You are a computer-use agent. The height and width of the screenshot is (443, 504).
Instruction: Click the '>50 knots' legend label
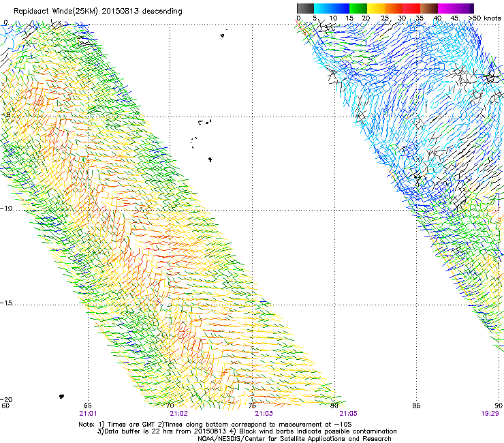(484, 18)
